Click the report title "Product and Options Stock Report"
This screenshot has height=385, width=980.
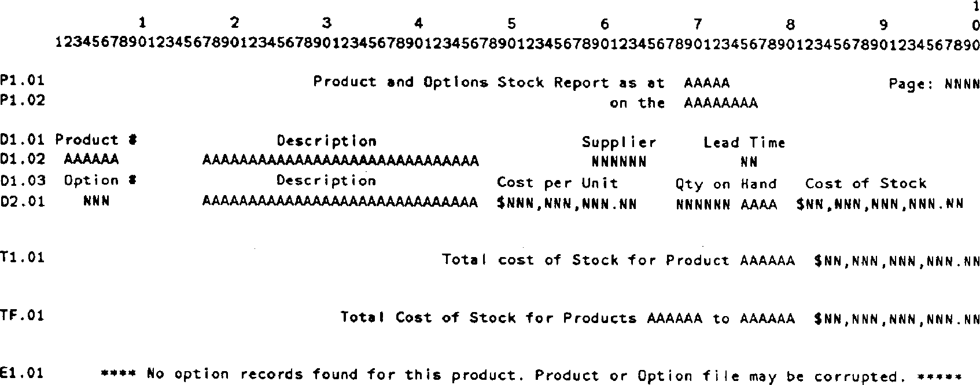(x=460, y=82)
